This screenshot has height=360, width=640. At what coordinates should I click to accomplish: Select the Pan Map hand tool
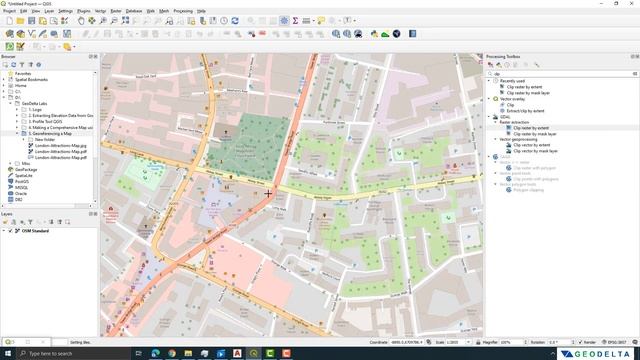pyautogui.click(x=81, y=21)
